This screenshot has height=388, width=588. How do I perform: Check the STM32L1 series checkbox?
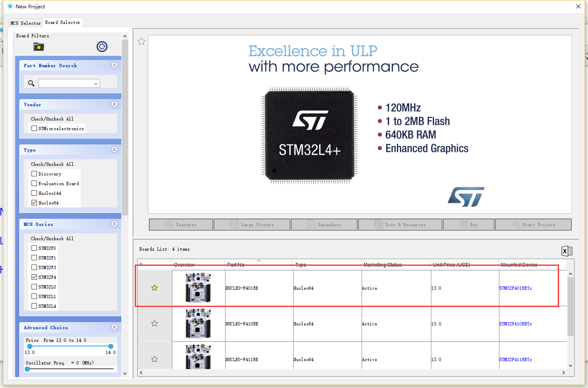click(34, 296)
